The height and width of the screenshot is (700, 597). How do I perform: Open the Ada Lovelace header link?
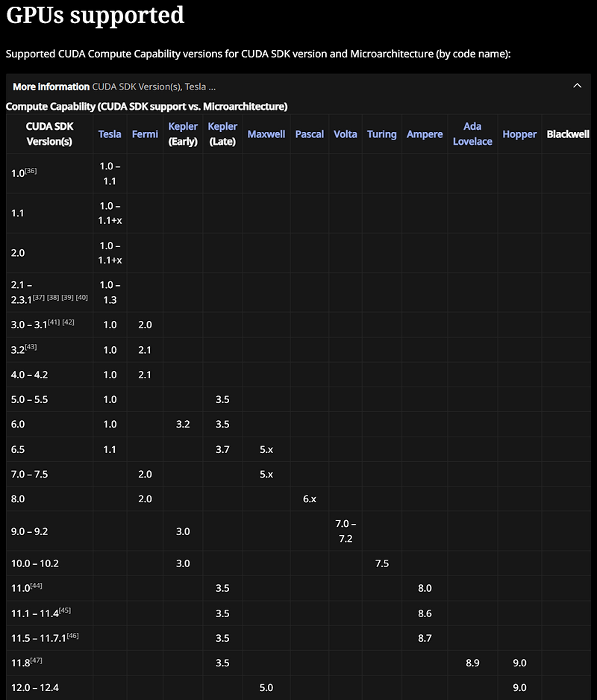click(x=472, y=134)
